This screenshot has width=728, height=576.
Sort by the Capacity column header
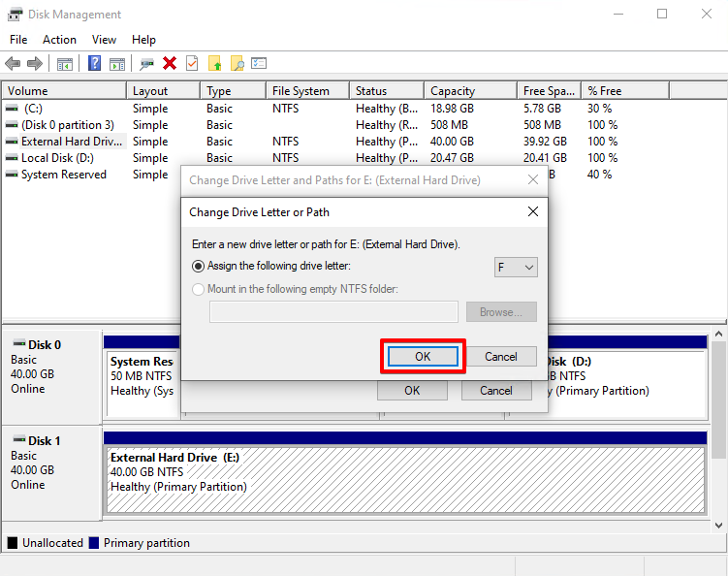[x=471, y=90]
